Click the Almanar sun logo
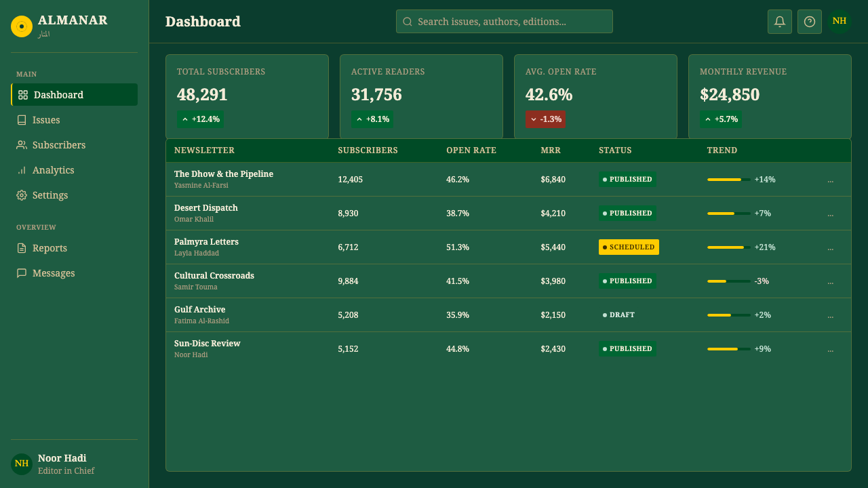 click(x=22, y=26)
